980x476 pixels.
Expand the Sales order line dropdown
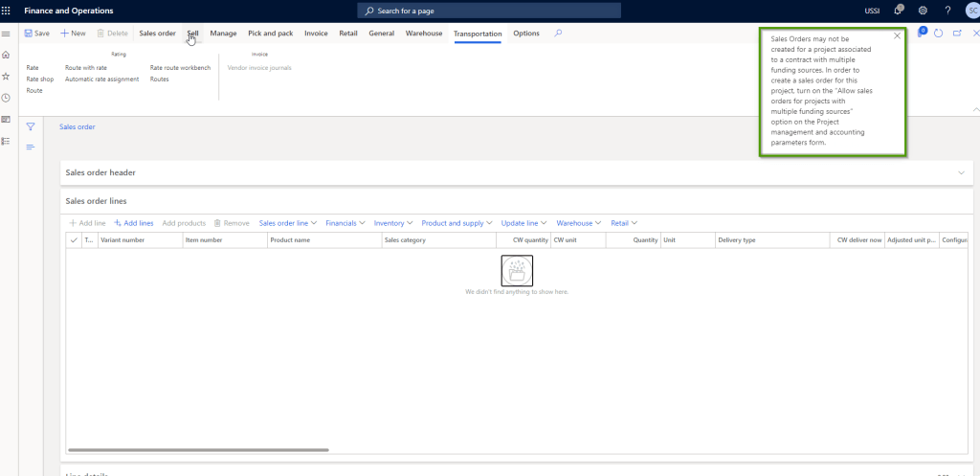pyautogui.click(x=287, y=223)
